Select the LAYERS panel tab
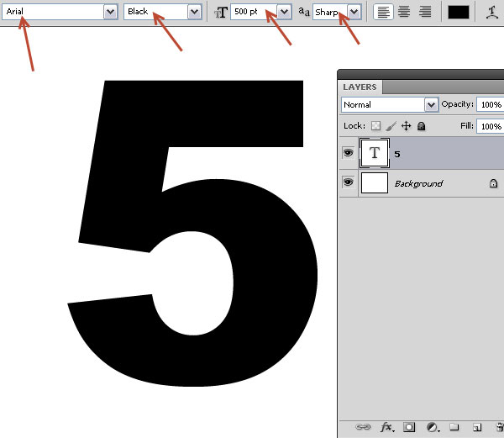504x438 pixels. coord(360,87)
